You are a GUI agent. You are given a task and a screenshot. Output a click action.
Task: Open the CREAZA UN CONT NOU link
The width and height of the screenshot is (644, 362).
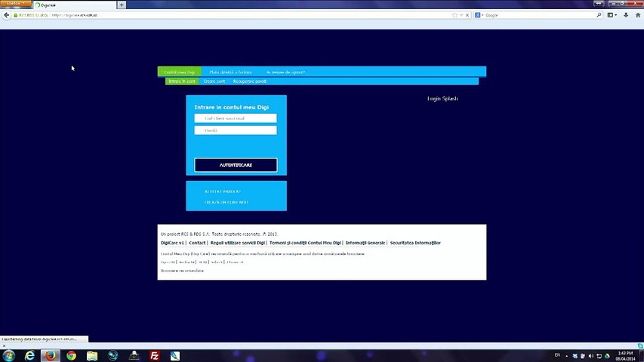tap(226, 202)
